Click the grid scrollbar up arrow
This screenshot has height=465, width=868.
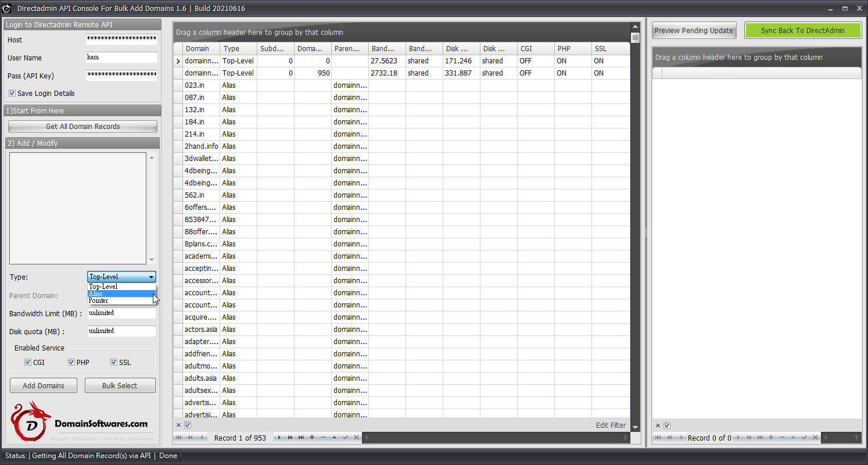point(634,26)
